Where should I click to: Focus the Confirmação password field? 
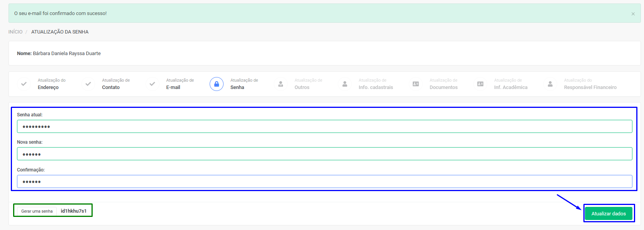point(325,181)
